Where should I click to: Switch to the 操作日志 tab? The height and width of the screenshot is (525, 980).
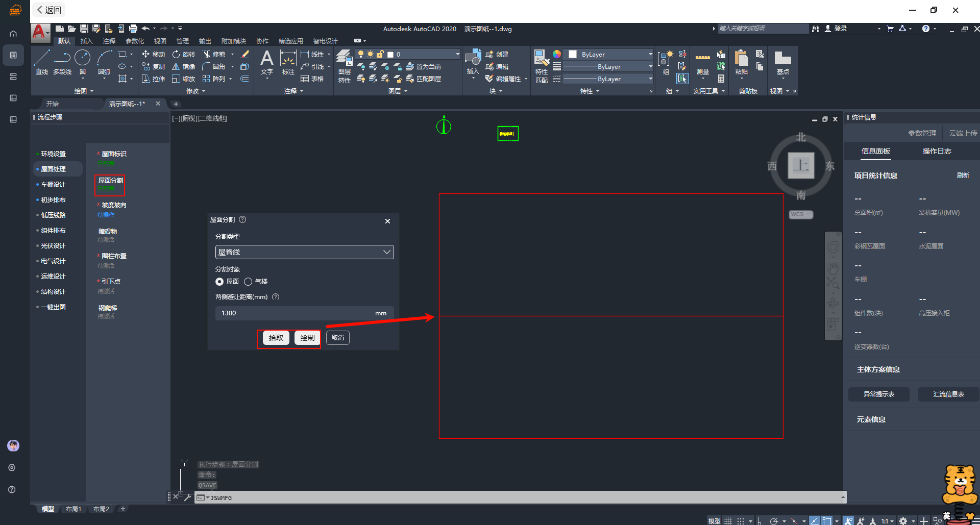(937, 151)
